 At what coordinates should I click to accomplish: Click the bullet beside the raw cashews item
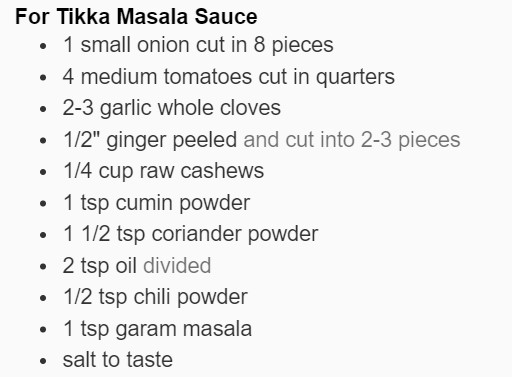(x=43, y=172)
